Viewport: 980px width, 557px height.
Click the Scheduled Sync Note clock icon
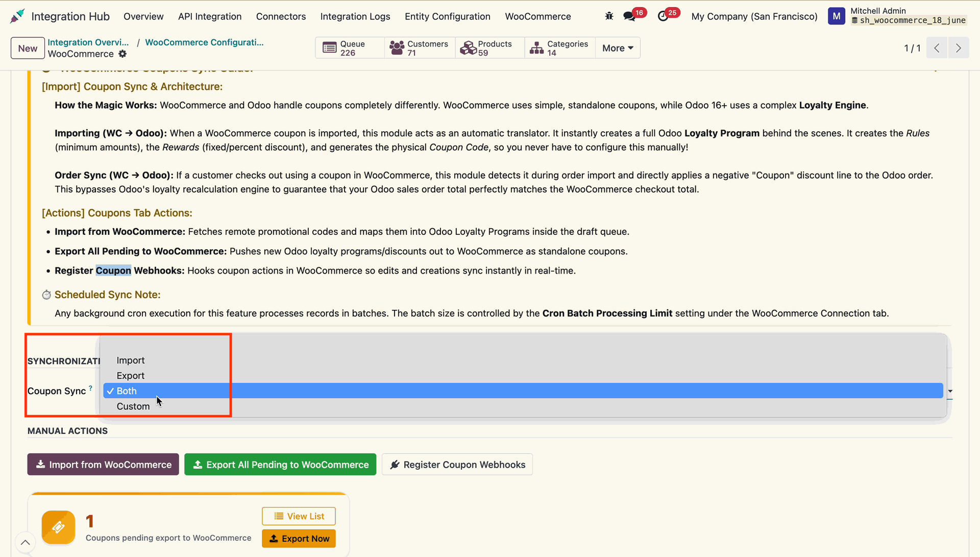click(x=46, y=295)
